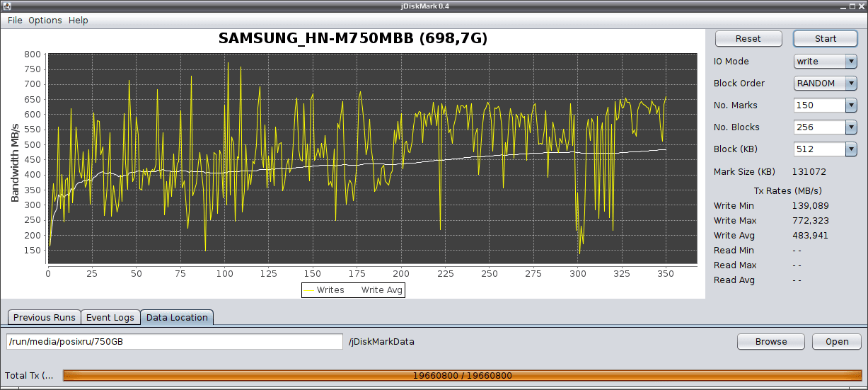Click the Mark Size value 131072
The image size is (868, 390).
tap(809, 172)
